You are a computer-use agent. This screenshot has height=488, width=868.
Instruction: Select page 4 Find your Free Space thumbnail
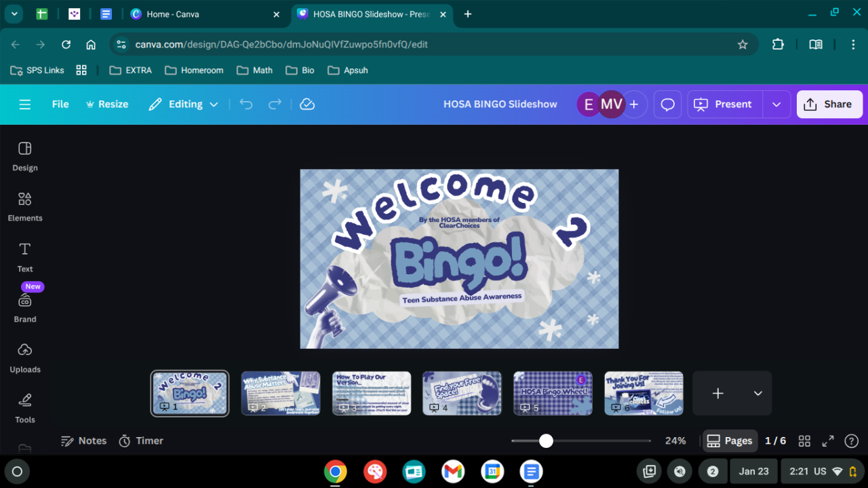pyautogui.click(x=462, y=393)
